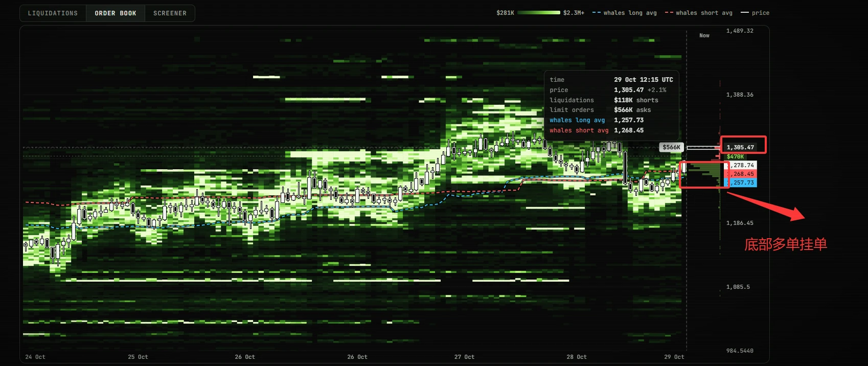This screenshot has width=868, height=366.
Task: Click the $281K legend minimum value
Action: [x=505, y=13]
